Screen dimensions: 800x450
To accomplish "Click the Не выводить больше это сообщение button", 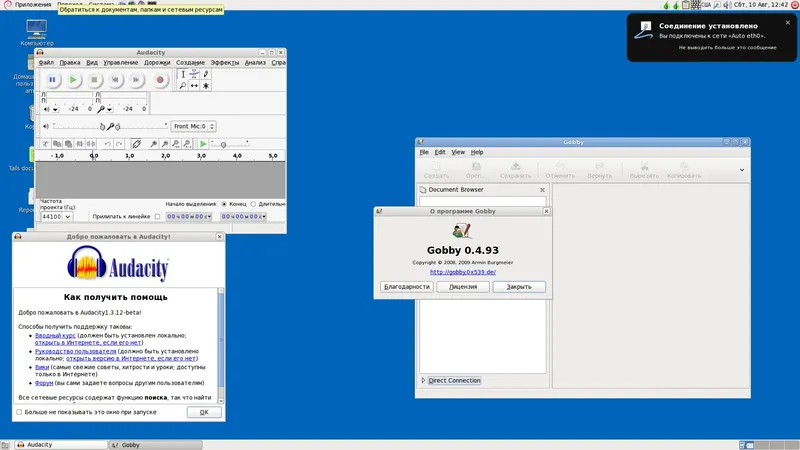I will 728,47.
